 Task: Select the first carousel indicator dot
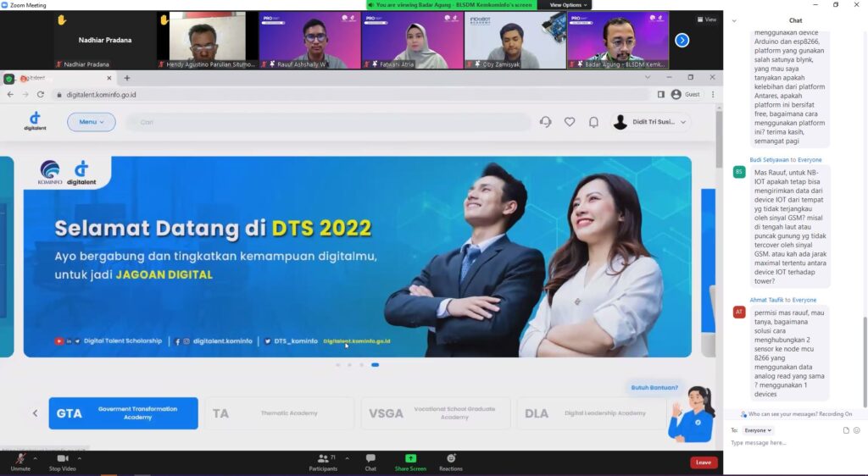pyautogui.click(x=337, y=365)
